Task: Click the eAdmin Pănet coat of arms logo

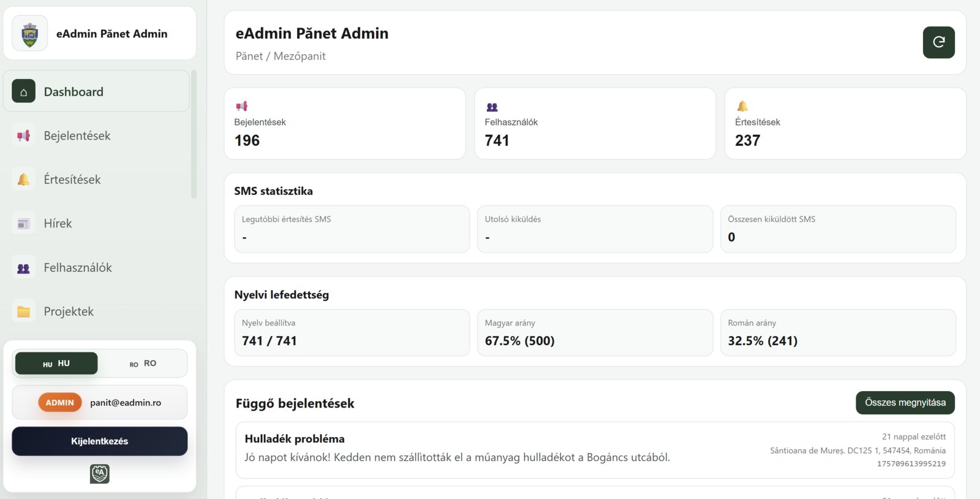Action: click(x=29, y=34)
